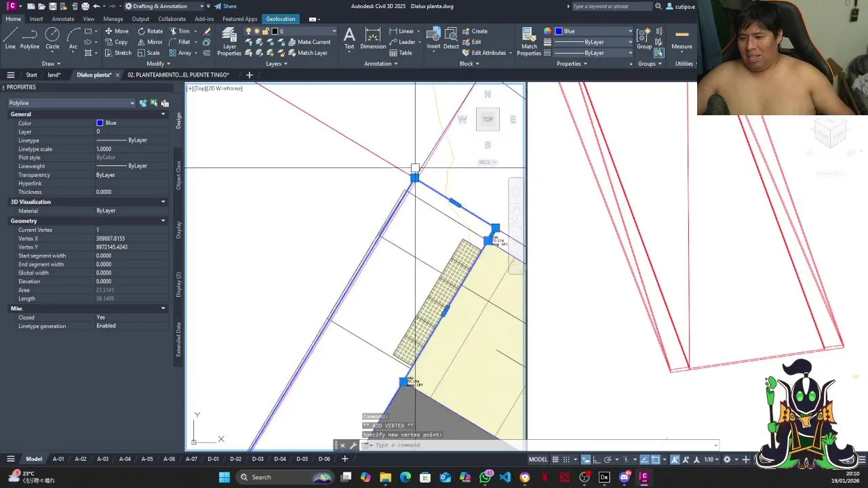Open the Insert block tool
Image resolution: width=868 pixels, height=488 pixels.
433,39
